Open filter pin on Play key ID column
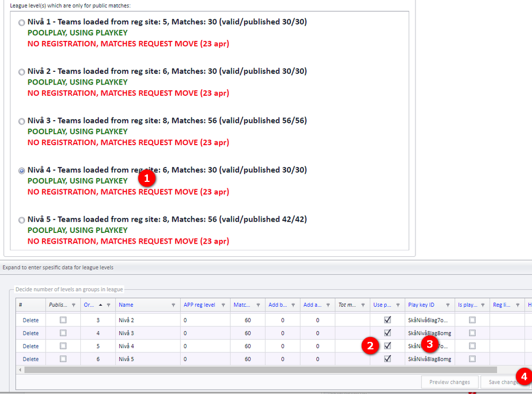The height and width of the screenshot is (394, 532). (x=448, y=305)
